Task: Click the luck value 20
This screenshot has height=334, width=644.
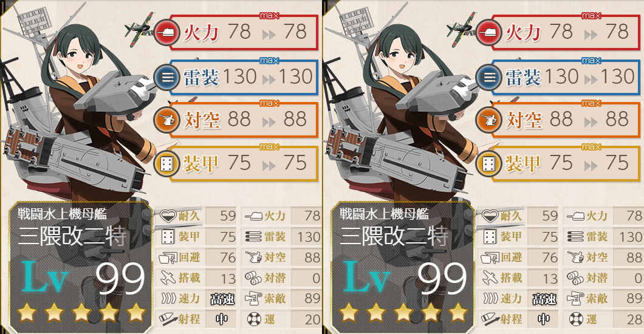Action: (312, 319)
